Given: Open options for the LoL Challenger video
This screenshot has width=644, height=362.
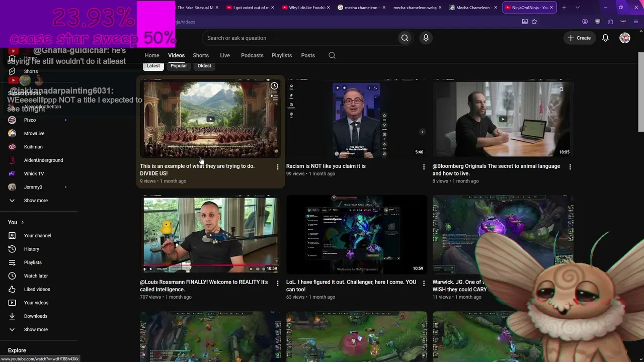Looking at the screenshot, I should [x=424, y=283].
